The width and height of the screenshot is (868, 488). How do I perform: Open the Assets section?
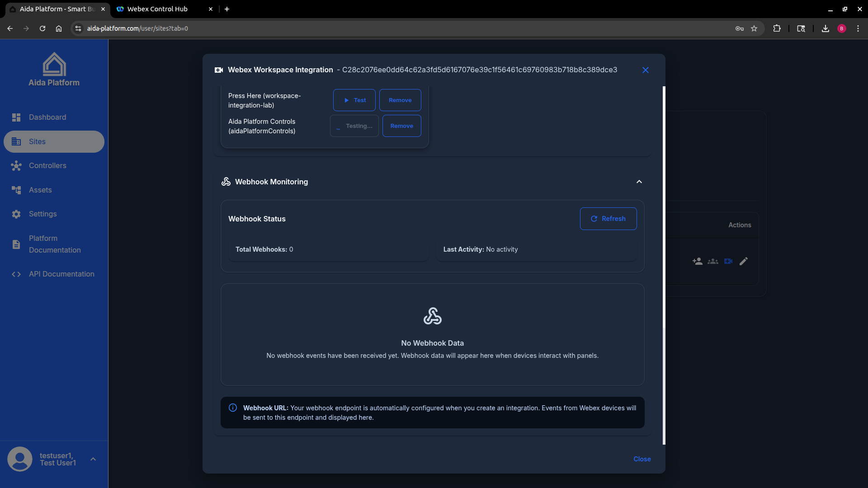(40, 190)
